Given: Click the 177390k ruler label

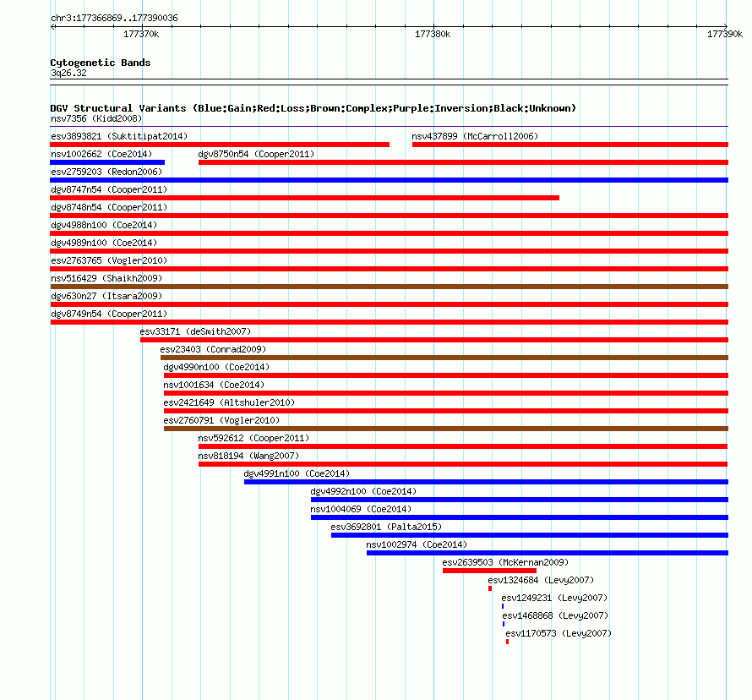Looking at the screenshot, I should (725, 34).
